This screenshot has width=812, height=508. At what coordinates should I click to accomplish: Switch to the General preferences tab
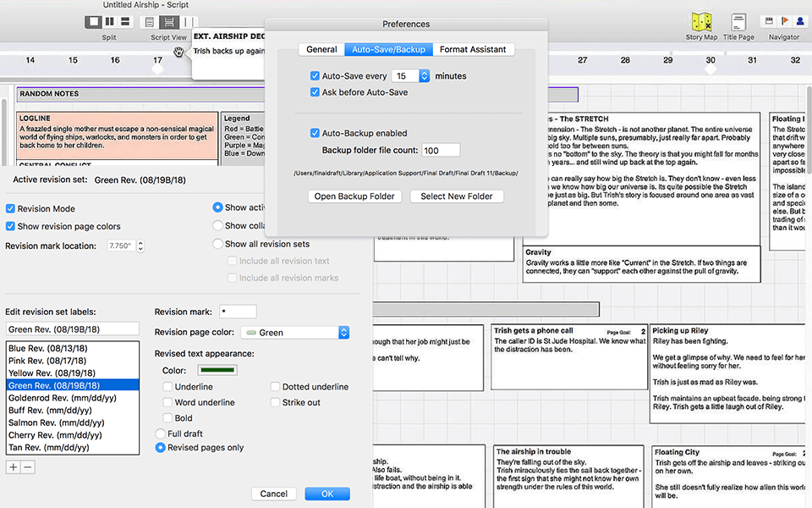pyautogui.click(x=321, y=49)
